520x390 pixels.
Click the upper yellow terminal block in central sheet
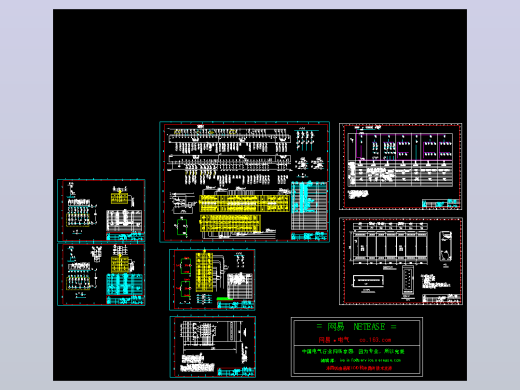(x=244, y=203)
